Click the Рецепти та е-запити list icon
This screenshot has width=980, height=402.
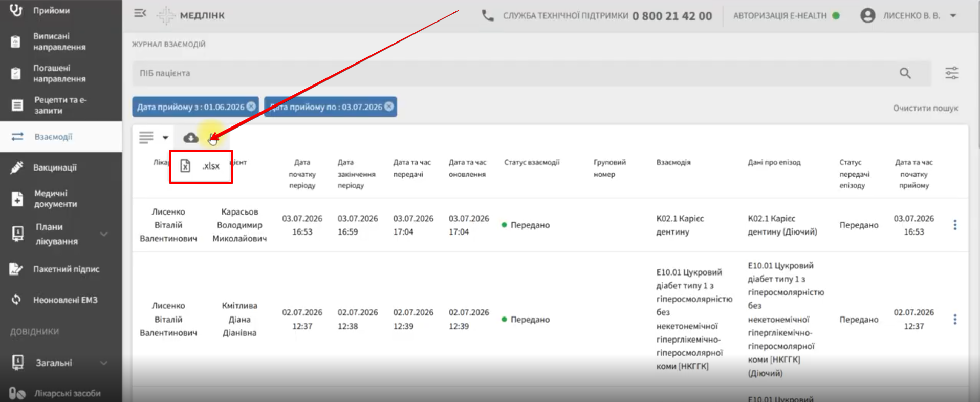[x=17, y=105]
